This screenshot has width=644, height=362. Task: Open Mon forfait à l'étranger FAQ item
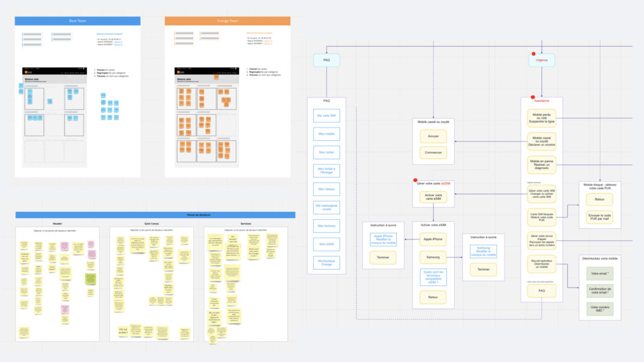tap(326, 171)
